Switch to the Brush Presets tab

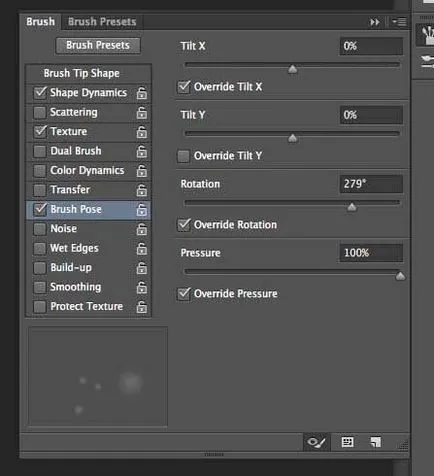tap(102, 22)
